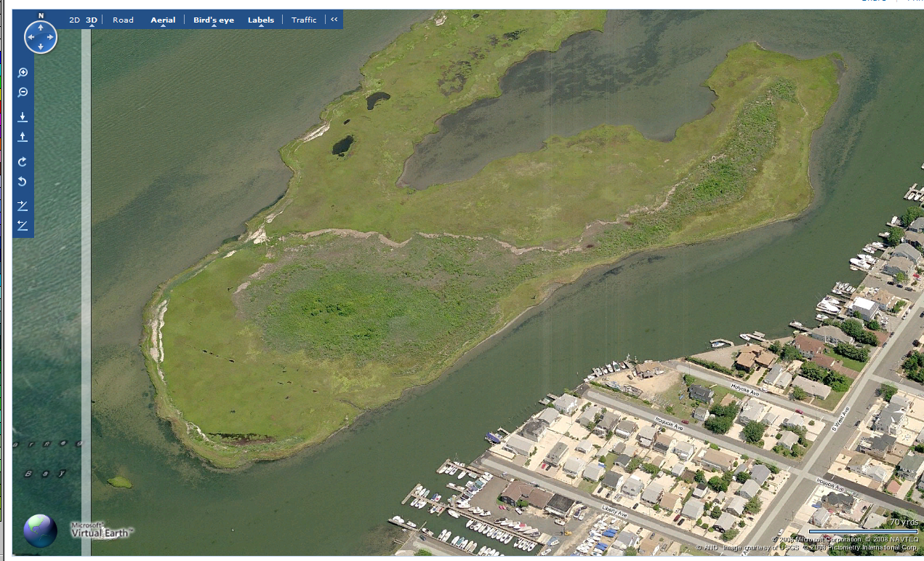Rotate the view counterclockwise
924x561 pixels.
(23, 182)
